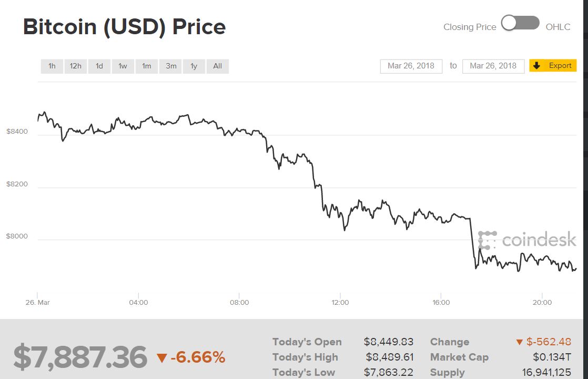Image resolution: width=588 pixels, height=379 pixels.
Task: Click the Bitcoin (USD) Price heading
Action: pos(123,26)
